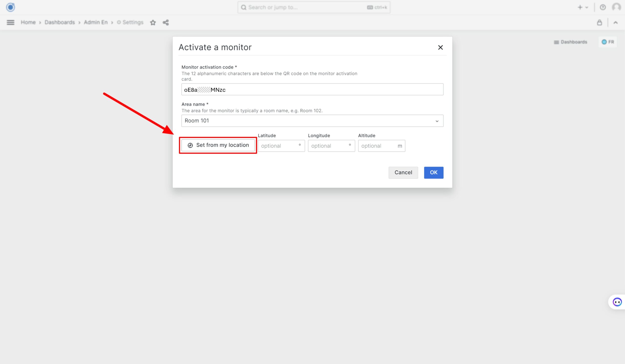The image size is (625, 364).
Task: Click the close X icon on dialog
Action: (440, 47)
